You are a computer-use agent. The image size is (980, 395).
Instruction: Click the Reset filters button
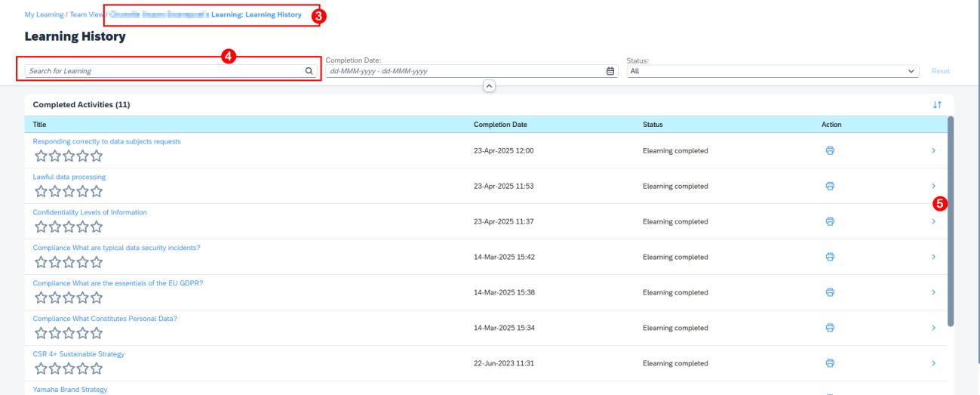[940, 71]
